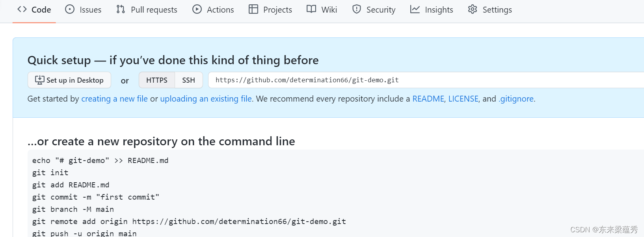The height and width of the screenshot is (237, 644).
Task: Open the Wiki book icon
Action: pyautogui.click(x=311, y=9)
